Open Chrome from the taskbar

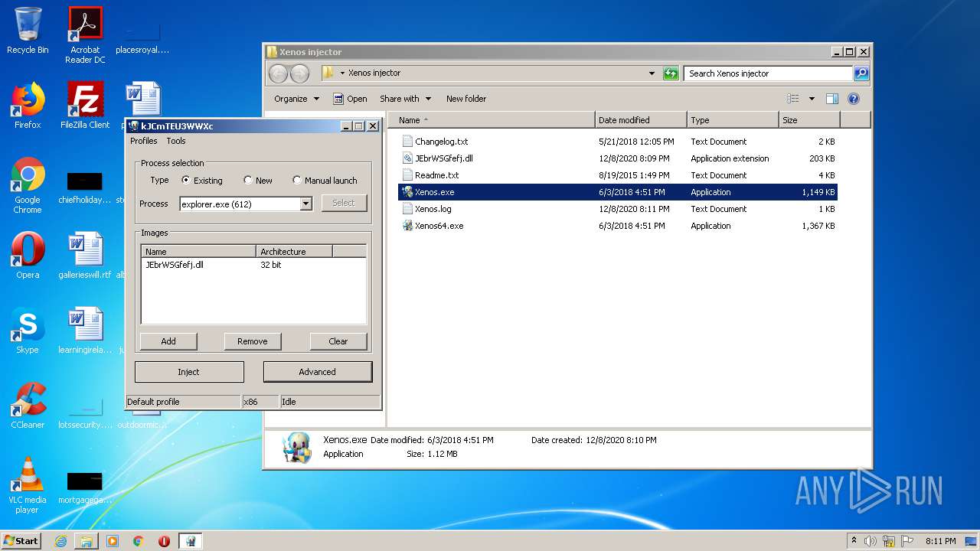tap(138, 541)
